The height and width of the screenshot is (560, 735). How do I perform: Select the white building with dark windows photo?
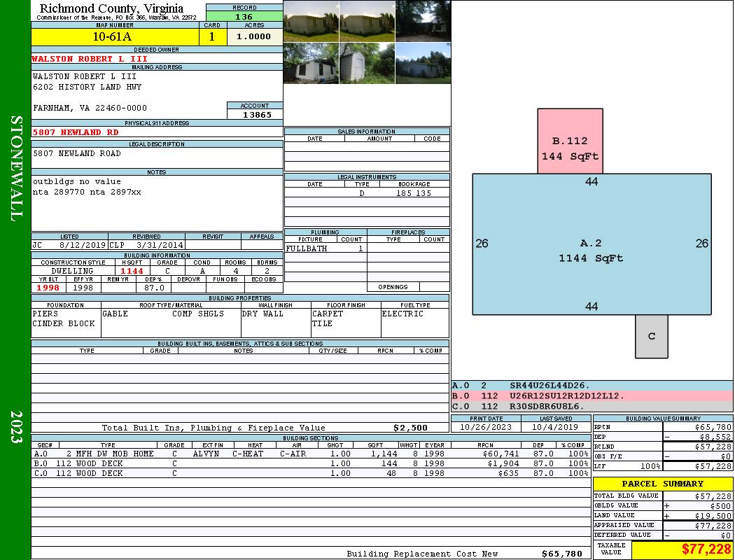pyautogui.click(x=311, y=64)
